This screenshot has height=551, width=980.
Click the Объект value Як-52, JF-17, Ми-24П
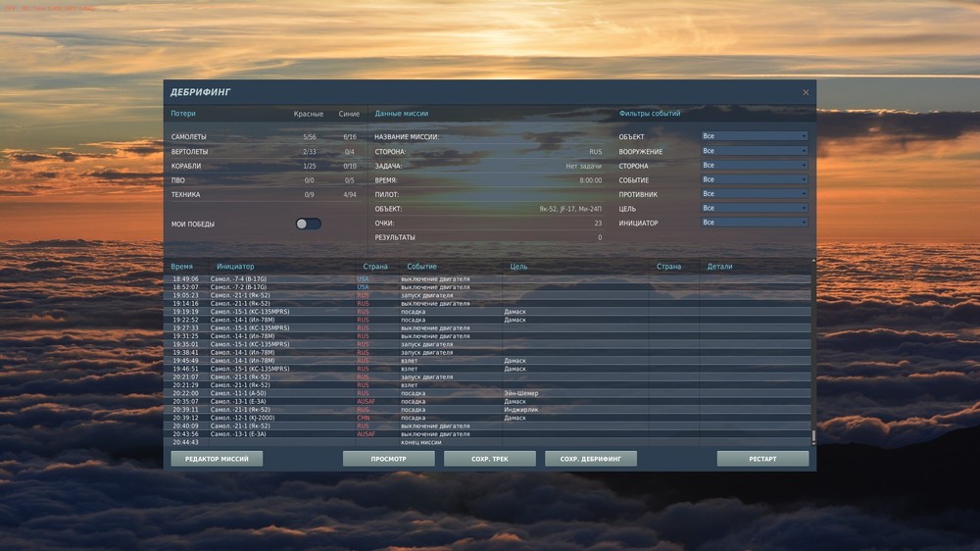pos(570,209)
